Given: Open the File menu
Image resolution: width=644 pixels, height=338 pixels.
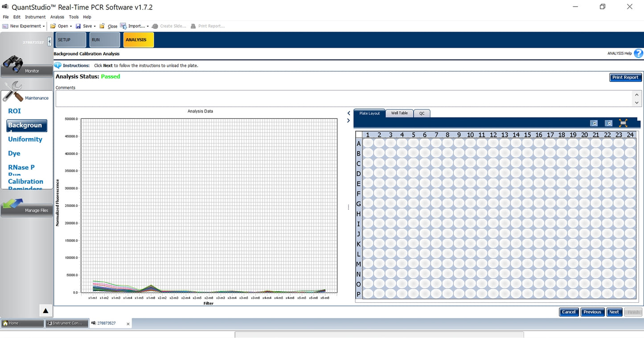Looking at the screenshot, I should [6, 17].
